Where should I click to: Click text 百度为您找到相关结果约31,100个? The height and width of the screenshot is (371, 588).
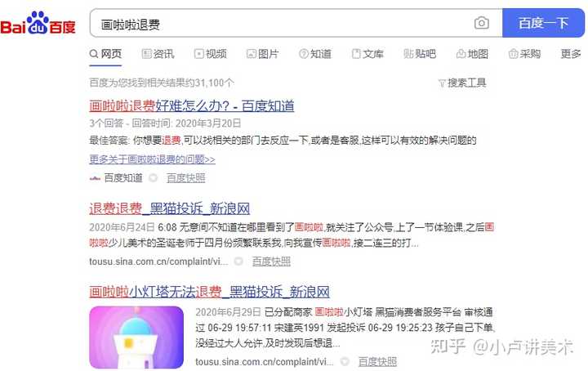(x=162, y=83)
